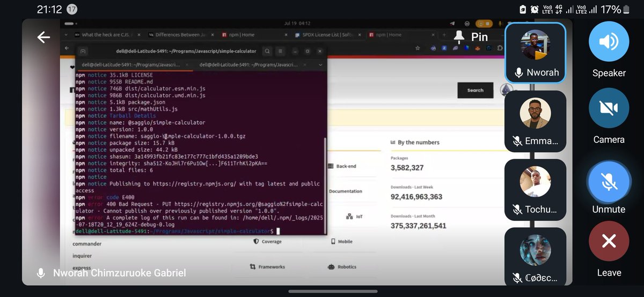The height and width of the screenshot is (297, 644).
Task: Click the monthly downloads figure 375,337,261,541
Action: pyautogui.click(x=419, y=226)
